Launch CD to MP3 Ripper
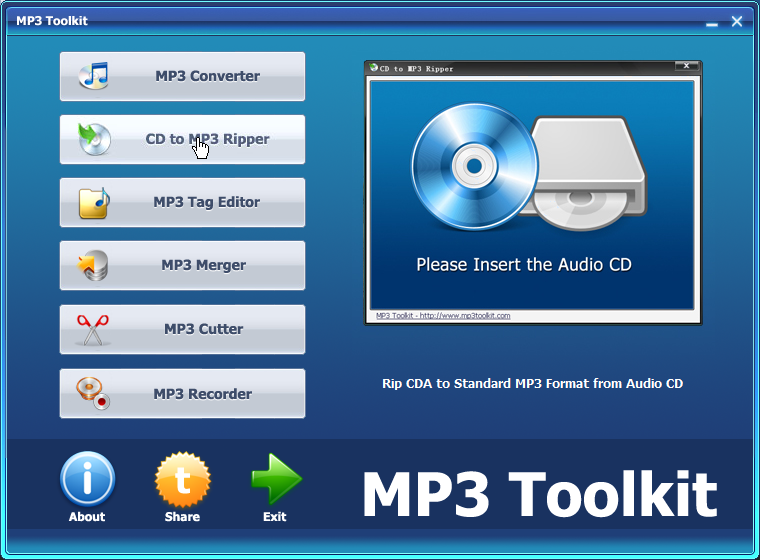The image size is (760, 560). (x=182, y=140)
